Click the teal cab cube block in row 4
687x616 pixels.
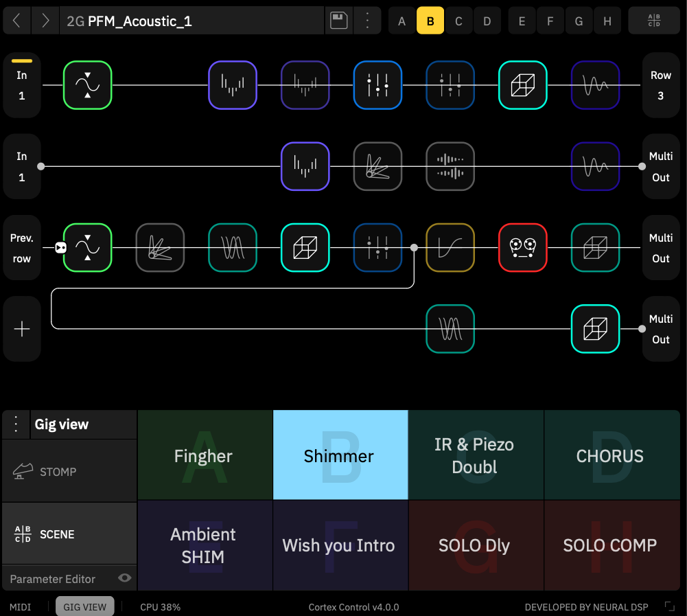click(595, 329)
